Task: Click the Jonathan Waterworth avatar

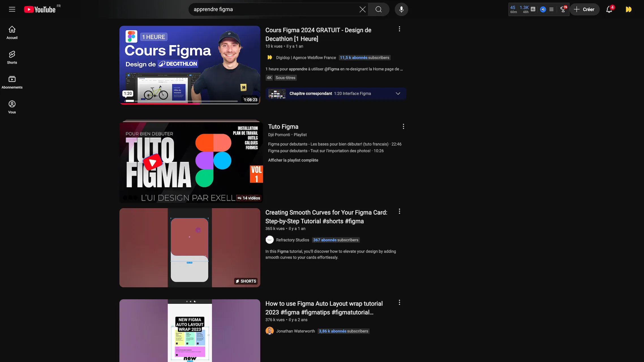Action: (x=270, y=331)
